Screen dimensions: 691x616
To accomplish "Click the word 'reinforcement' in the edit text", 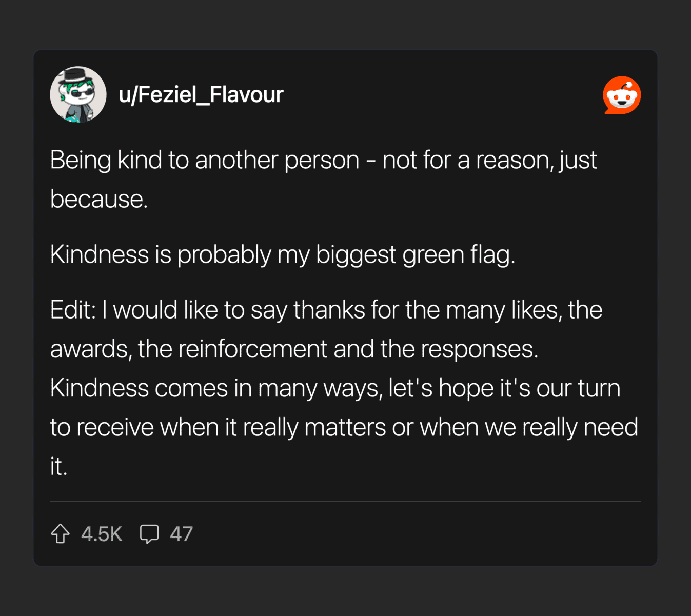I will [252, 349].
